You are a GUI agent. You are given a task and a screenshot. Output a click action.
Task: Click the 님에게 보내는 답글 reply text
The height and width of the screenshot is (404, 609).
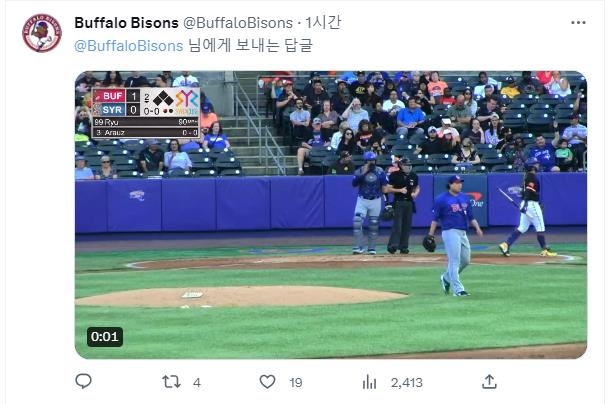coord(248,45)
